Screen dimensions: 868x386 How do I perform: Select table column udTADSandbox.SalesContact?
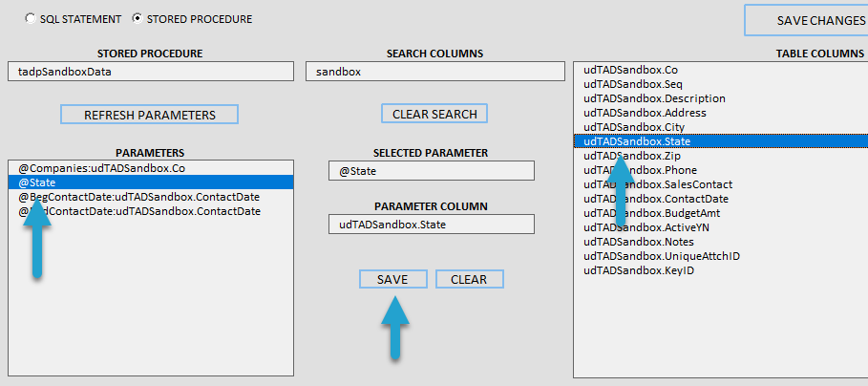(x=721, y=184)
